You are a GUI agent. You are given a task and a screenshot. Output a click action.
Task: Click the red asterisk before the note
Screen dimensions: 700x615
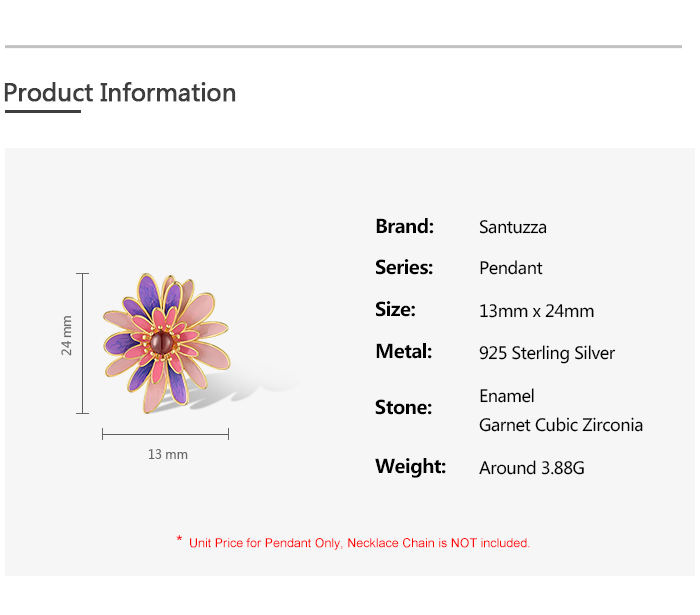point(179,540)
